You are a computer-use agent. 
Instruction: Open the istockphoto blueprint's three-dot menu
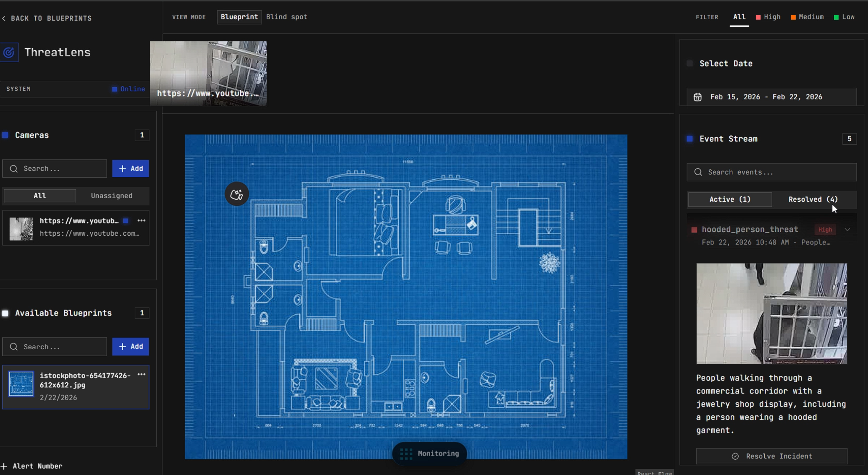pos(141,374)
